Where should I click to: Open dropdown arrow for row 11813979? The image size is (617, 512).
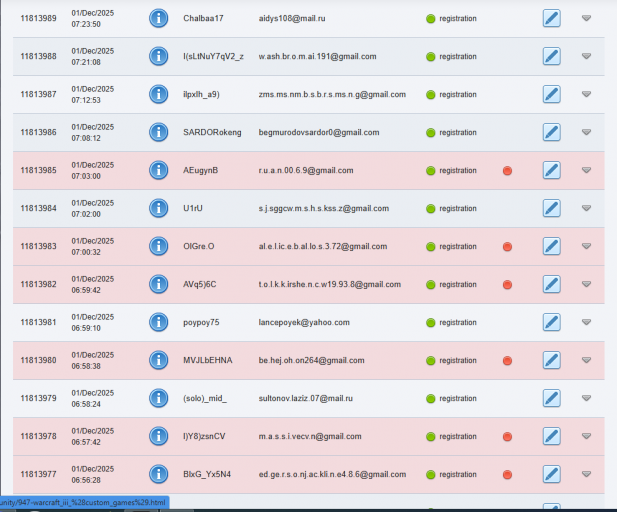tap(586, 398)
